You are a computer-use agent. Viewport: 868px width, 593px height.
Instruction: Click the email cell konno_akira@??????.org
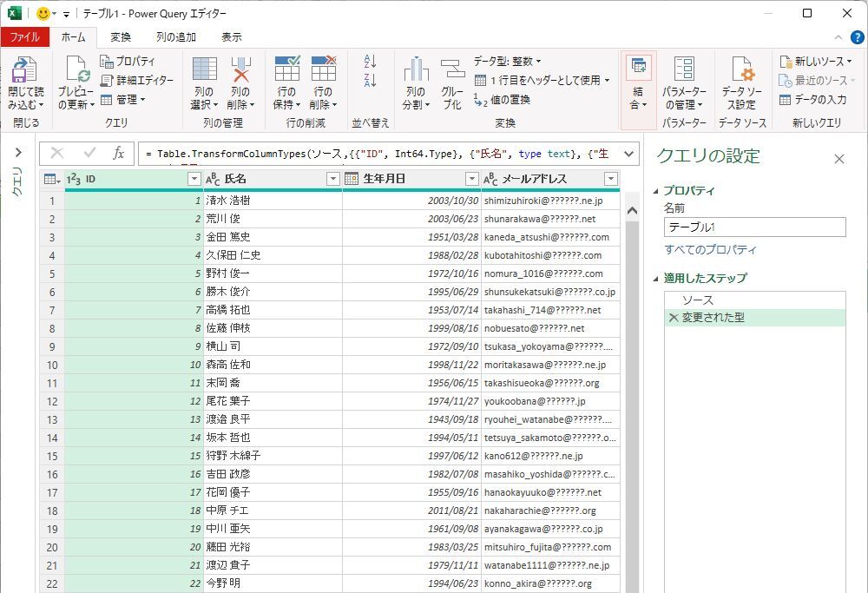pos(551,583)
